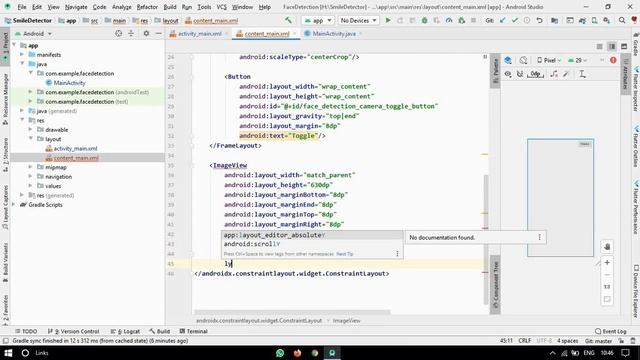Toggle Device File Explorer panel
The height and width of the screenshot is (360, 640).
[x=636, y=291]
